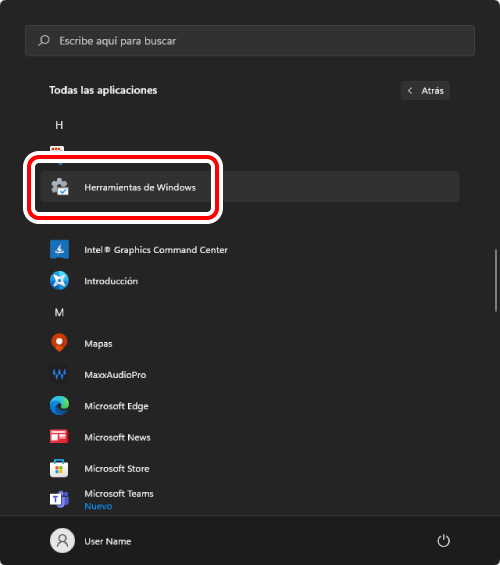
Task: Open Herramientas de Windows gear icon
Action: (59, 187)
